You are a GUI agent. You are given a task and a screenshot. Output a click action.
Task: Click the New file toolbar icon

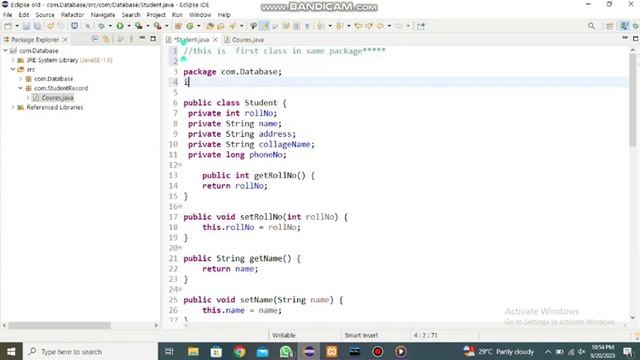8,26
